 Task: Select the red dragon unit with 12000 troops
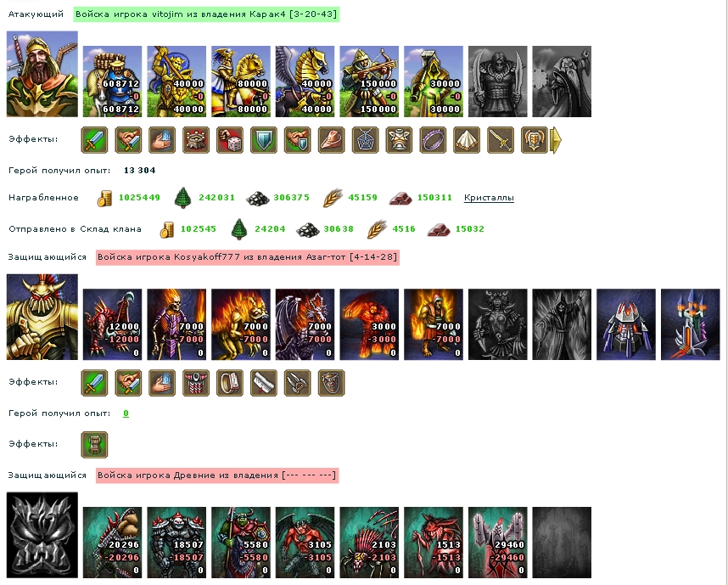click(112, 324)
